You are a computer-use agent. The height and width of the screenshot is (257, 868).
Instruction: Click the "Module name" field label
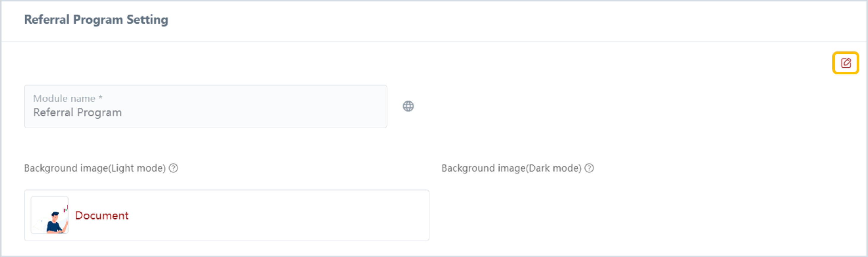[x=64, y=98]
